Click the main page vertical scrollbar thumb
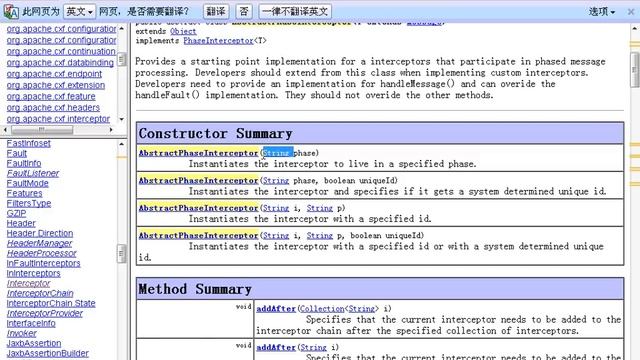640x360 pixels. pos(635,69)
